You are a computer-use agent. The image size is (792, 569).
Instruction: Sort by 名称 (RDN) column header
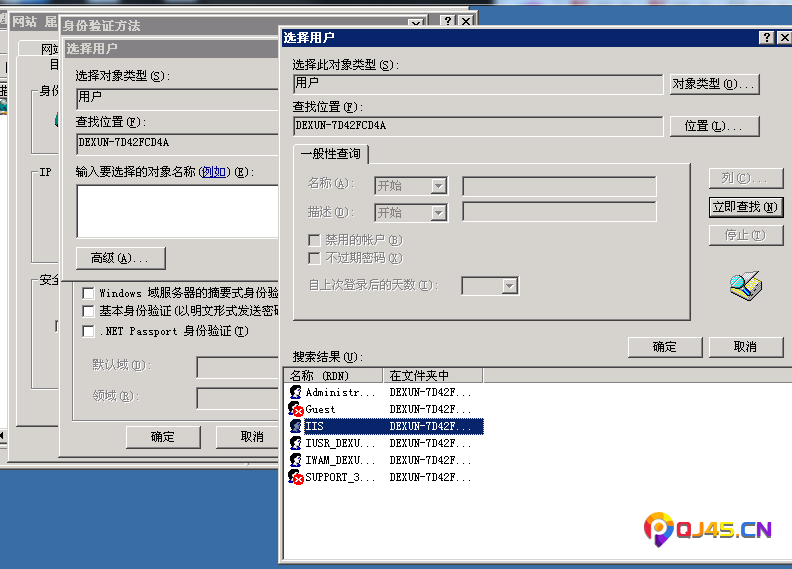click(x=333, y=376)
